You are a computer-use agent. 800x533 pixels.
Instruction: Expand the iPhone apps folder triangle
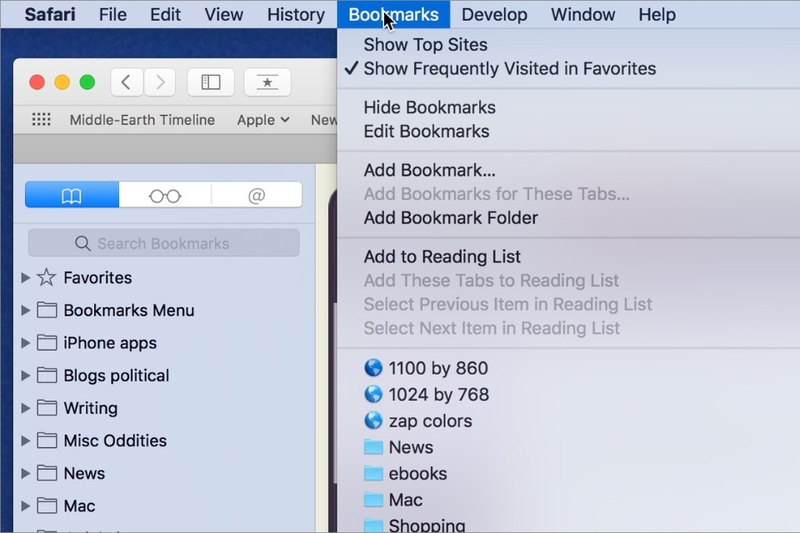click(25, 343)
